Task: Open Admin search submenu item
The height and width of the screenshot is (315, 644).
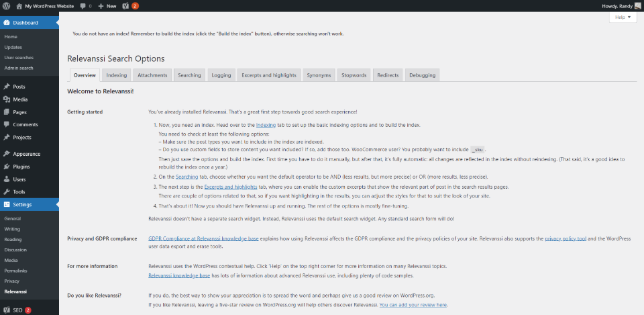Action: point(19,68)
